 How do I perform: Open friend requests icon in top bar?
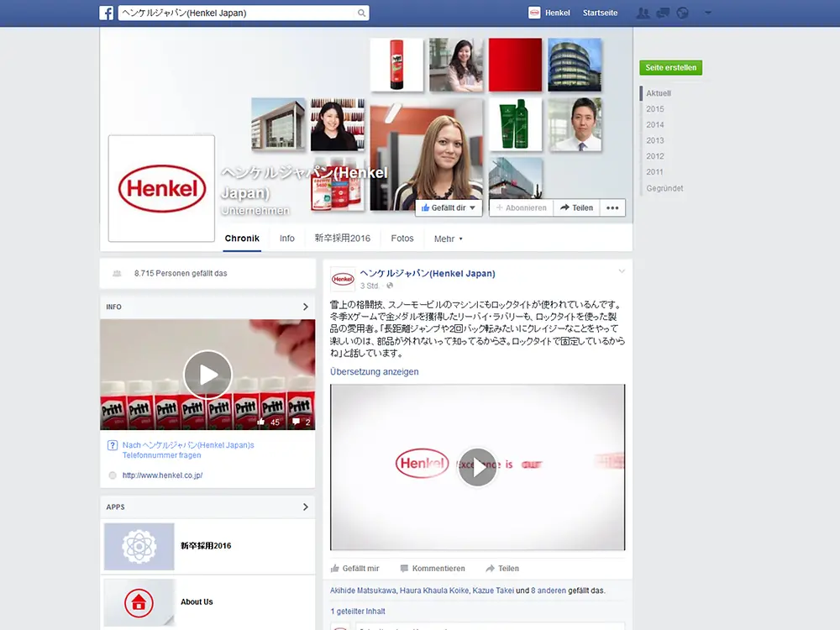(643, 13)
